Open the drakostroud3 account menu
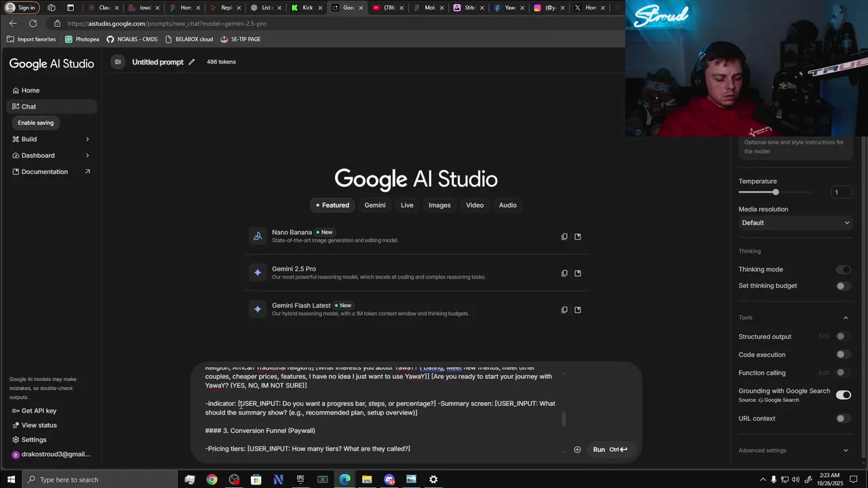The image size is (868, 488). [52, 454]
